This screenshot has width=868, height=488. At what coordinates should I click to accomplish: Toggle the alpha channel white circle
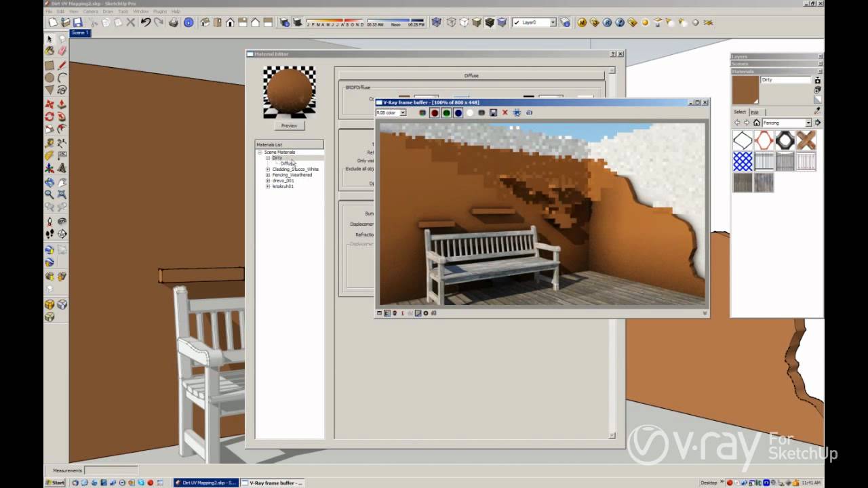coord(469,113)
